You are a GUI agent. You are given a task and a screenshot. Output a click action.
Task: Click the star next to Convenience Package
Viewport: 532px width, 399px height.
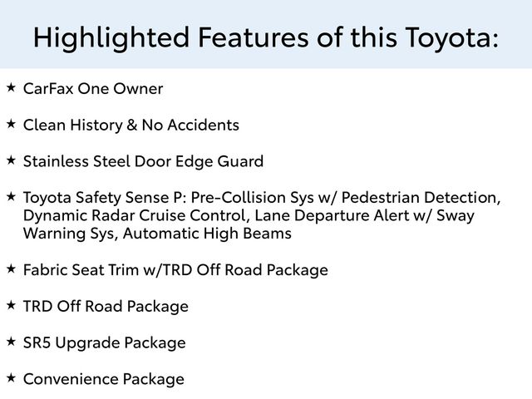coord(10,377)
